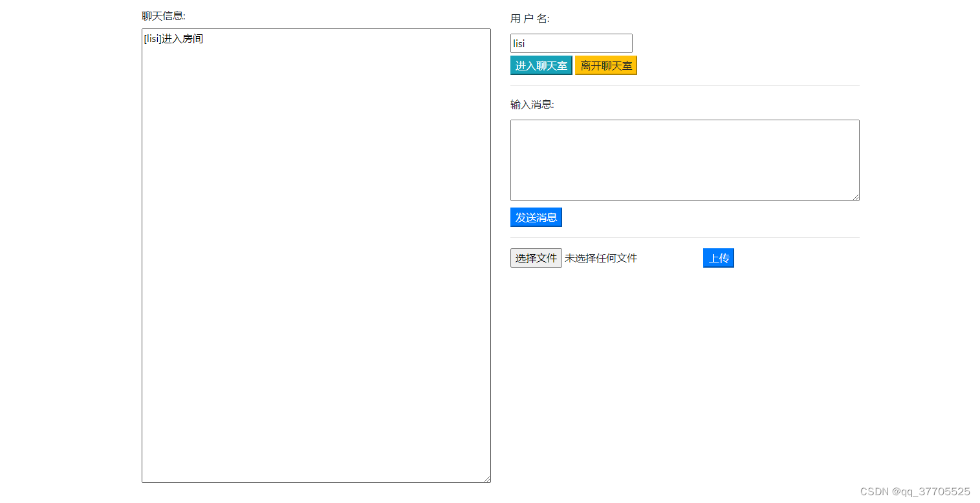Image resolution: width=980 pixels, height=503 pixels.
Task: Send the message with 发送消息
Action: click(536, 217)
